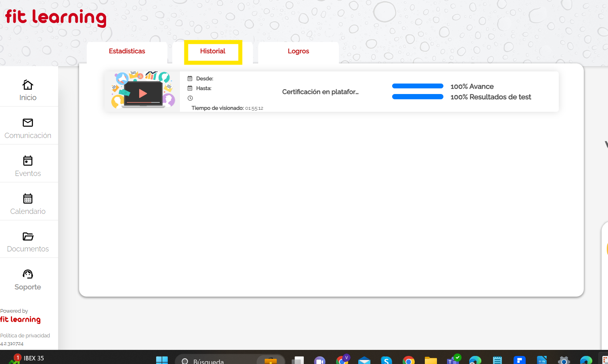608x364 pixels.
Task: Open Comunicación envelope icon in sidebar
Action: 28,123
